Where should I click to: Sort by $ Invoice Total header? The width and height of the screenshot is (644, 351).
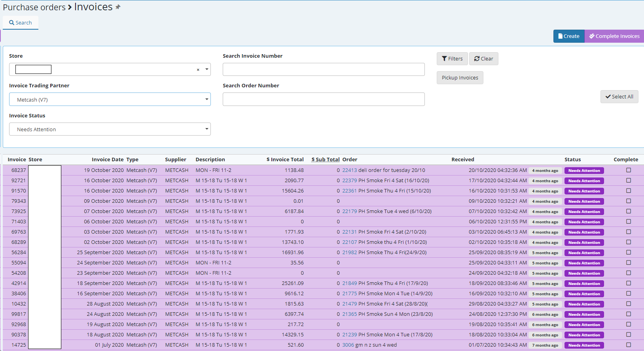285,160
